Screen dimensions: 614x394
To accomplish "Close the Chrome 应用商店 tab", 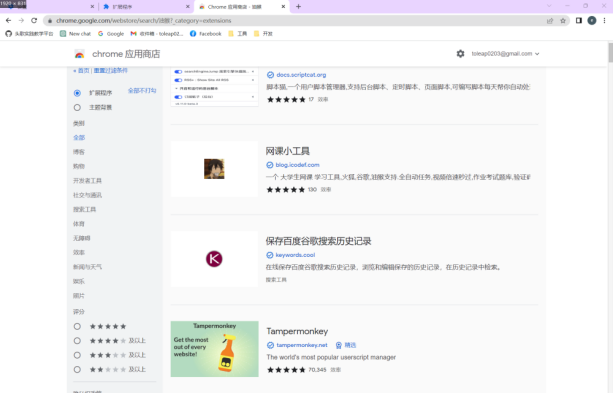I will tap(283, 7).
